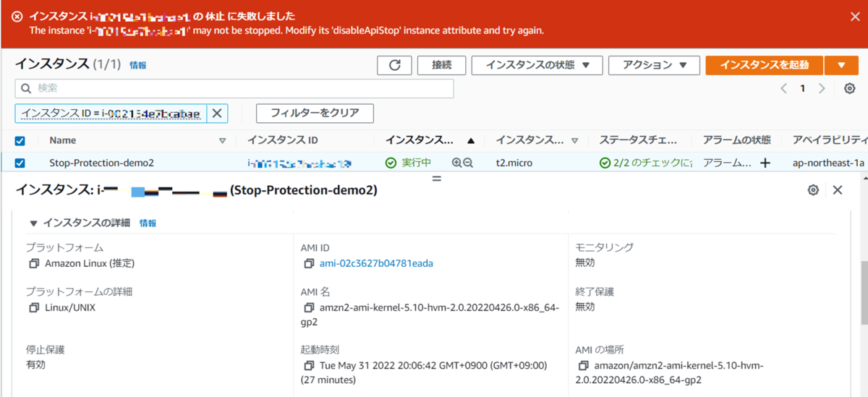This screenshot has width=868, height=397.
Task: Open the instance ID link in the table row
Action: click(x=299, y=163)
